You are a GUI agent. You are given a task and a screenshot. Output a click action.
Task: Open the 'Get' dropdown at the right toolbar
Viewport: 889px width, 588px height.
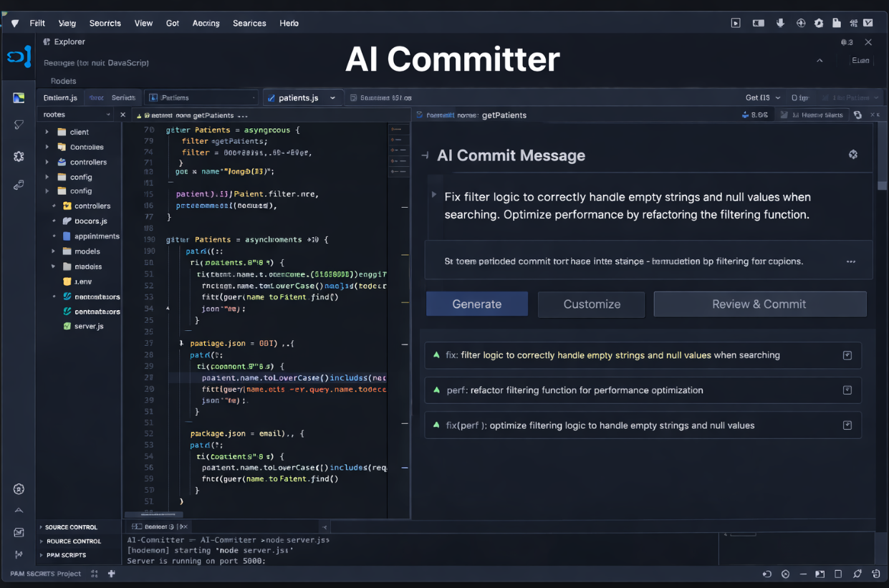tap(763, 97)
